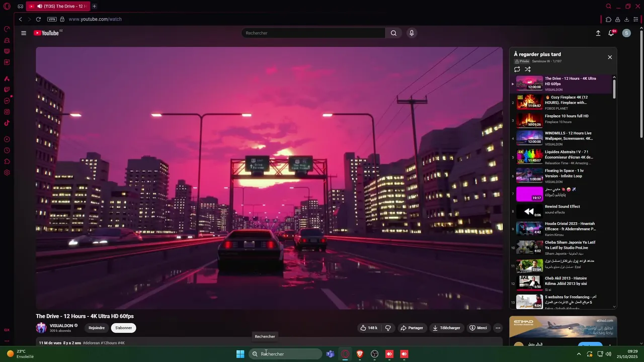Image resolution: width=644 pixels, height=362 pixels.
Task: Click the Télécharger download button
Action: coord(446,328)
